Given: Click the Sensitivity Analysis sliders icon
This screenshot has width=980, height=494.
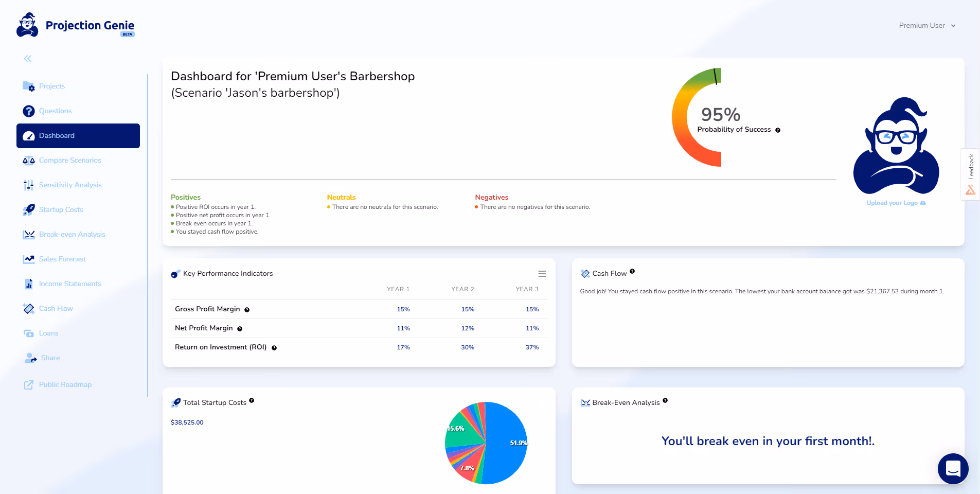Looking at the screenshot, I should click(x=29, y=185).
